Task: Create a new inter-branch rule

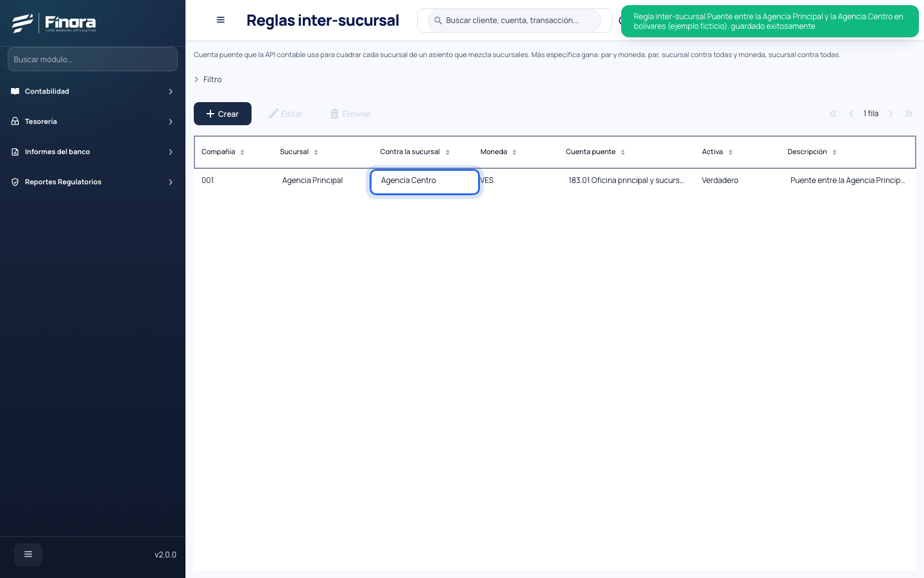Action: point(223,114)
